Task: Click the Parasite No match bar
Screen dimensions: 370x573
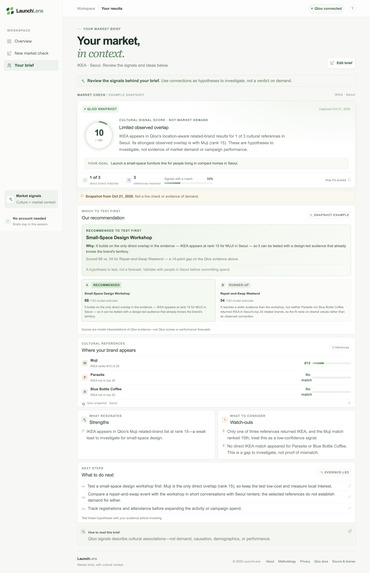Action: 332,377
